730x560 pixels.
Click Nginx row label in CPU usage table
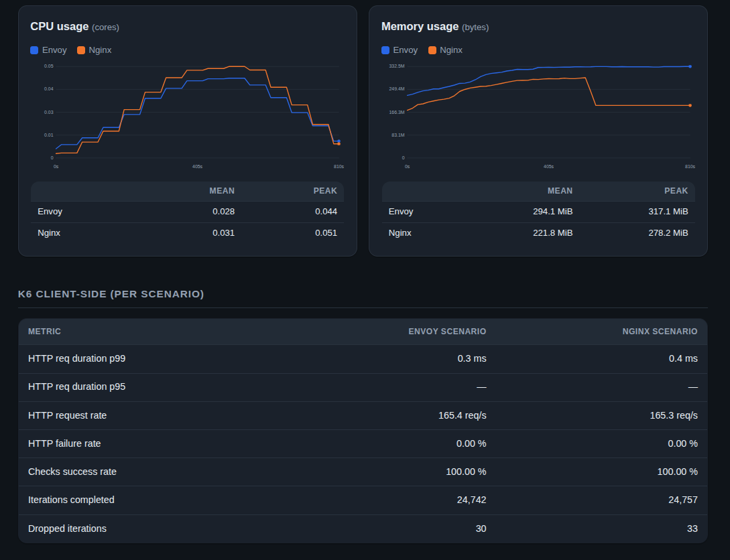tap(49, 233)
